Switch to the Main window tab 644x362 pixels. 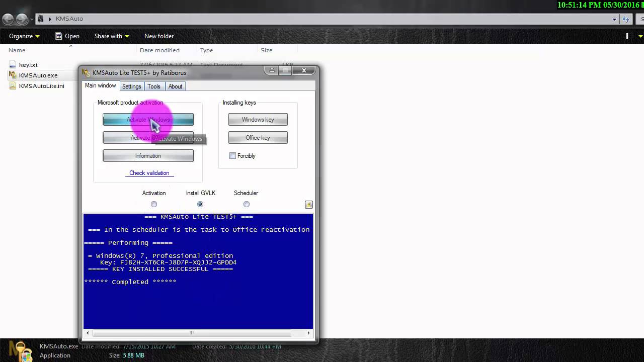click(101, 86)
